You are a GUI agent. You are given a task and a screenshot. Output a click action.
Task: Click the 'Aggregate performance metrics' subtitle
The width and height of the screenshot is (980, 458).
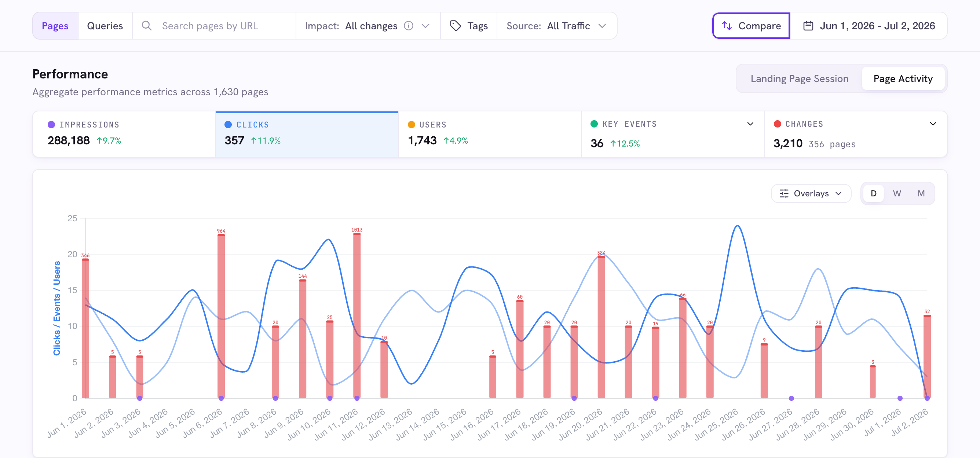pyautogui.click(x=150, y=92)
